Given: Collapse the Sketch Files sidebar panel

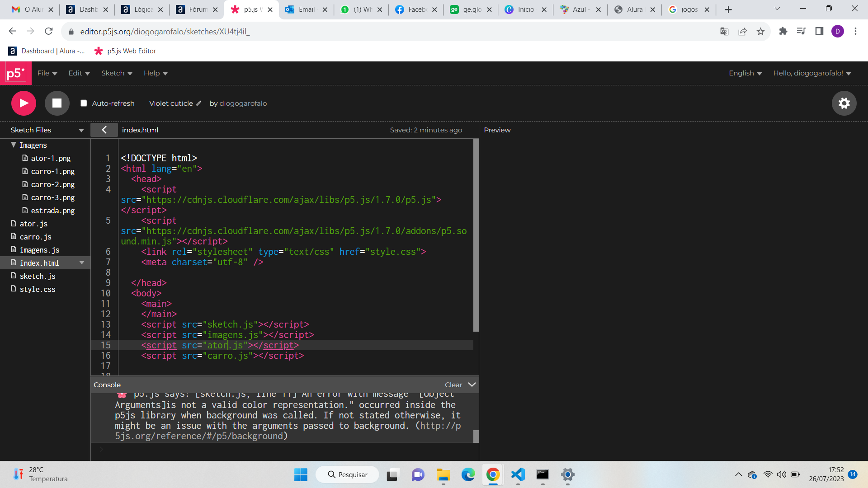Looking at the screenshot, I should coord(104,130).
